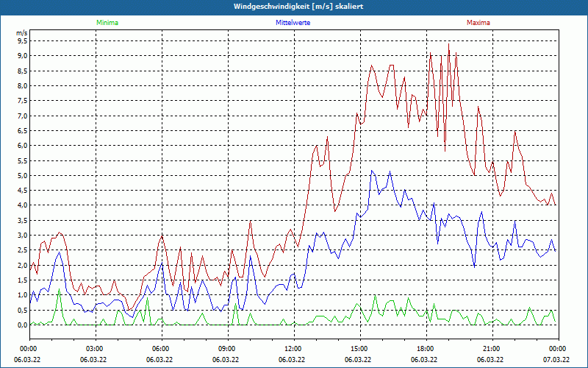
Task: Select the red Maxima legend label
Action: coord(479,23)
